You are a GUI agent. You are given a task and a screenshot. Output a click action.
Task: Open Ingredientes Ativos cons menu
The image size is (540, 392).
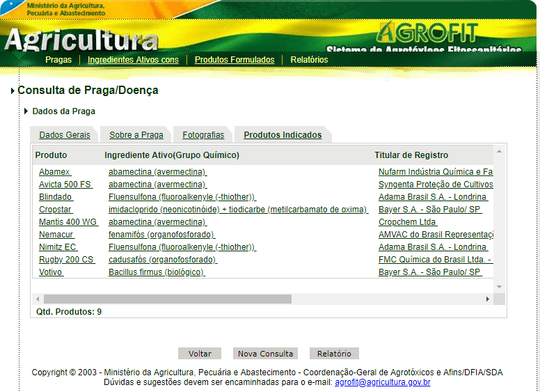[133, 60]
